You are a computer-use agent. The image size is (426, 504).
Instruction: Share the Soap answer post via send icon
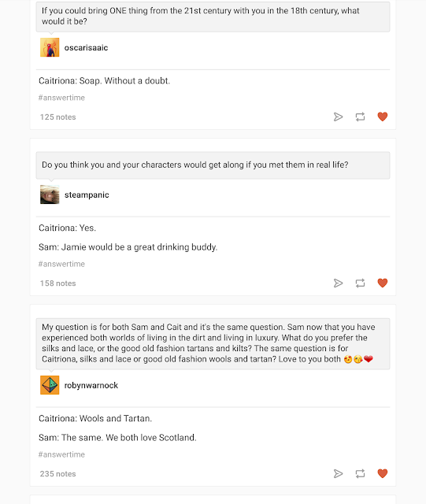pos(338,117)
